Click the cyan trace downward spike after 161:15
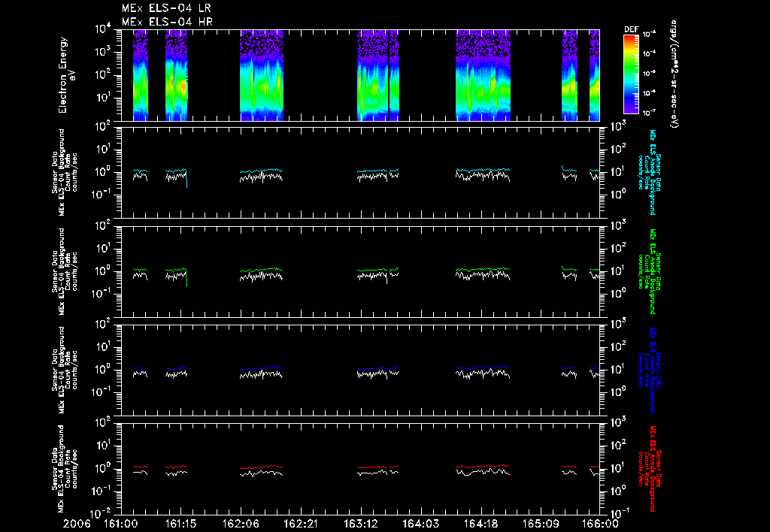This screenshot has height=532, width=770. coord(186,179)
